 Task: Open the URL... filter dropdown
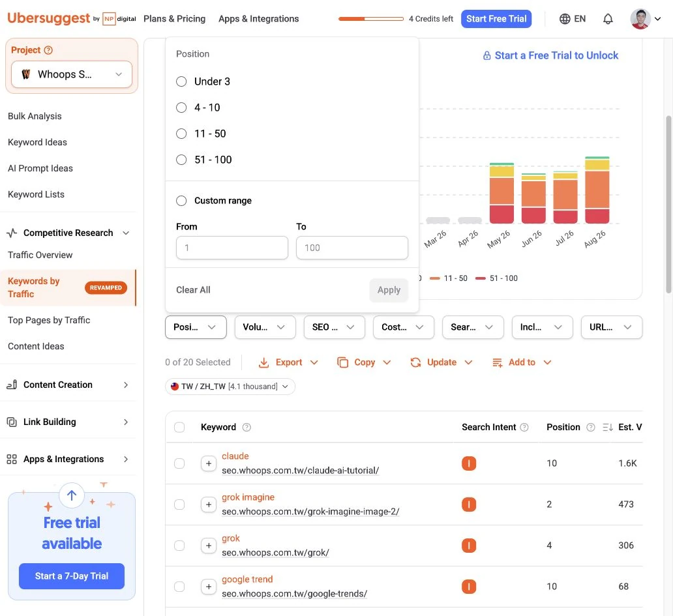pyautogui.click(x=612, y=327)
